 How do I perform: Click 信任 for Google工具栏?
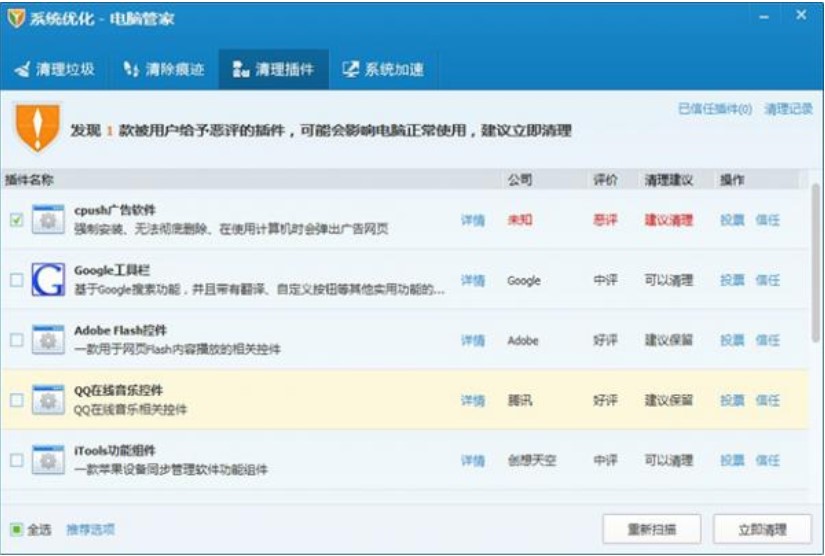click(768, 280)
